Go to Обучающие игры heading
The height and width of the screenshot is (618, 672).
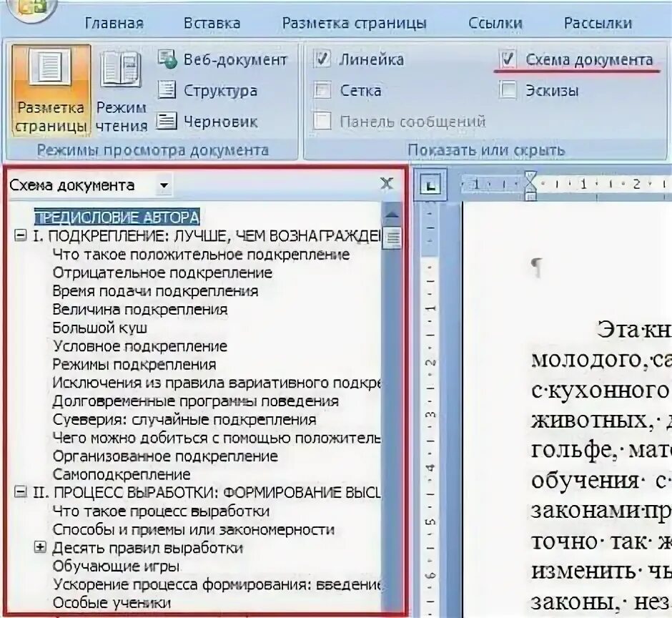(x=116, y=566)
